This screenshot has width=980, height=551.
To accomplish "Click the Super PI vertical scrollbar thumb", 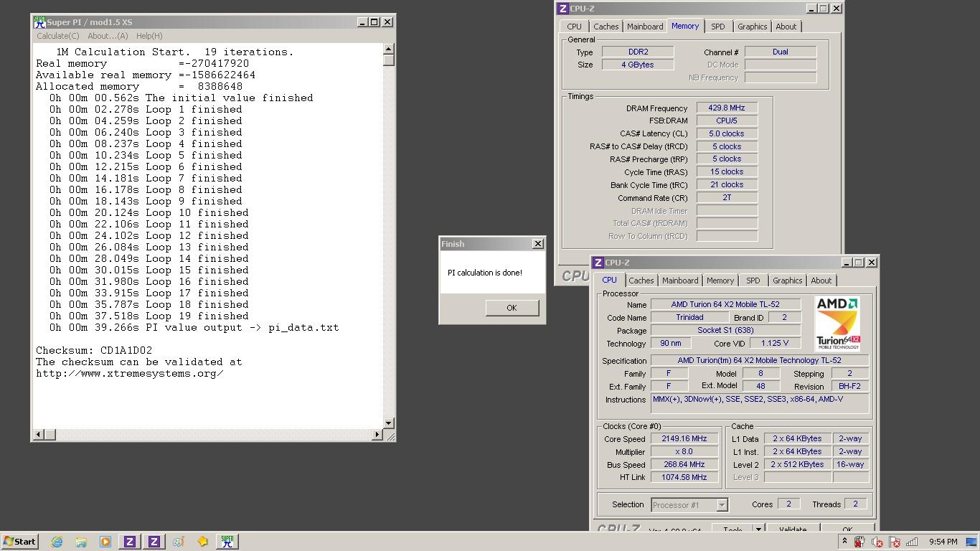I will coord(388,61).
